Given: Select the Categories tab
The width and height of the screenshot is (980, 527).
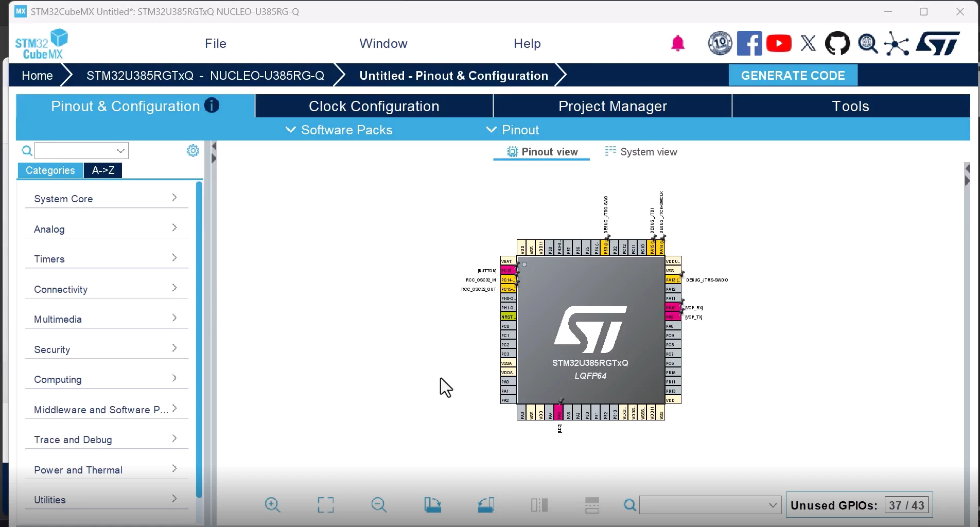Looking at the screenshot, I should pos(50,170).
